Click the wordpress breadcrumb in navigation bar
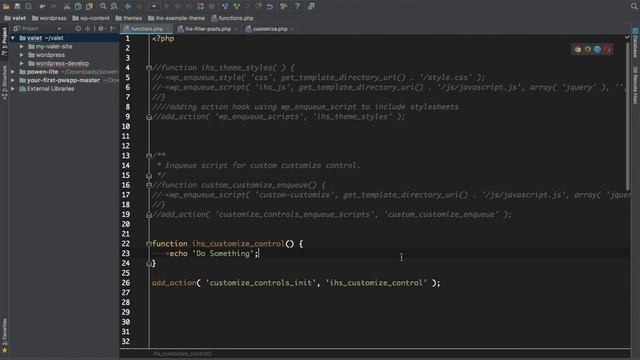The image size is (640, 360). (49, 18)
